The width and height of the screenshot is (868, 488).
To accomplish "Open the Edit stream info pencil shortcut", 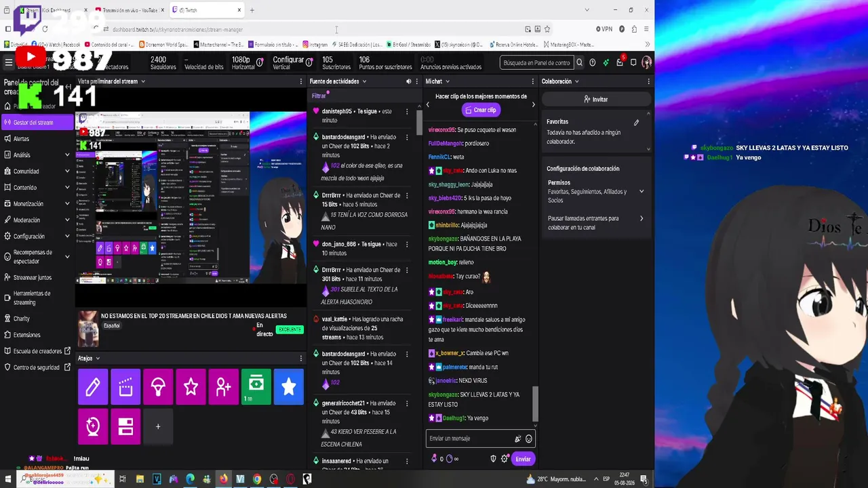I will (93, 386).
